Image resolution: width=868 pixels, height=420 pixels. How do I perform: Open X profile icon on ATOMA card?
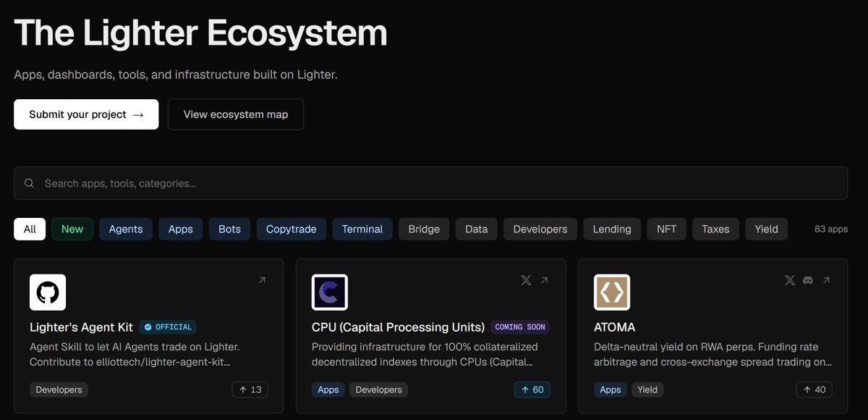[x=790, y=280]
